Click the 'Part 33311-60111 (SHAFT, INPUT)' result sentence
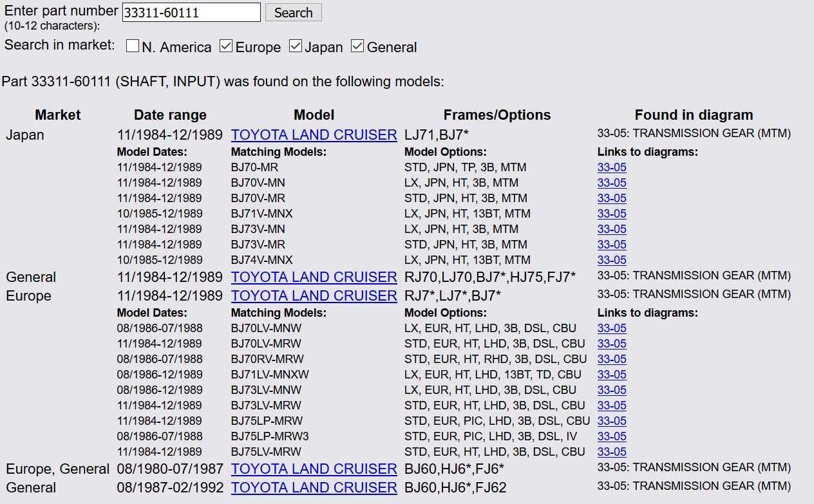Viewport: 814px width, 504px height. pos(223,82)
